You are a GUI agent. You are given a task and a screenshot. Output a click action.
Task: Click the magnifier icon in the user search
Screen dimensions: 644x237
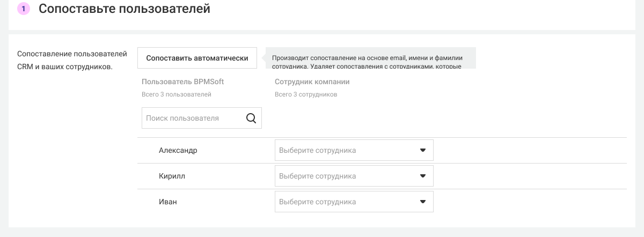tap(251, 118)
